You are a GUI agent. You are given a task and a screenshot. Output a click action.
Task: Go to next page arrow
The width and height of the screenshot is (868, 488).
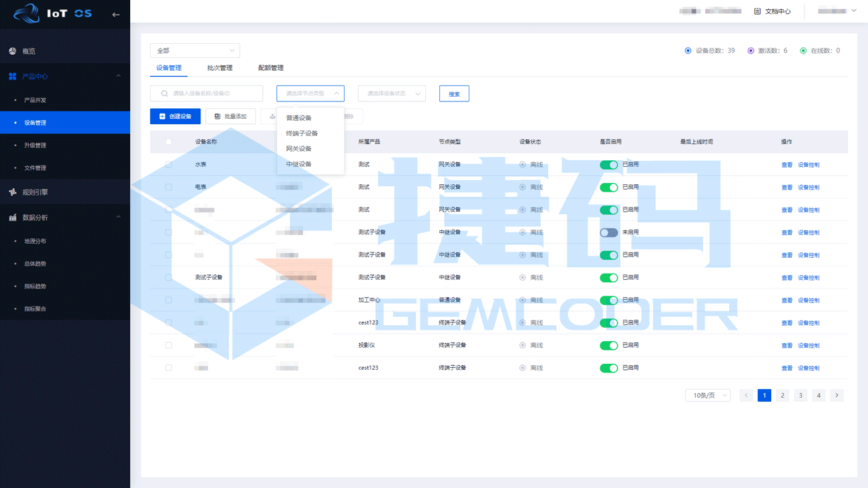pos(837,395)
